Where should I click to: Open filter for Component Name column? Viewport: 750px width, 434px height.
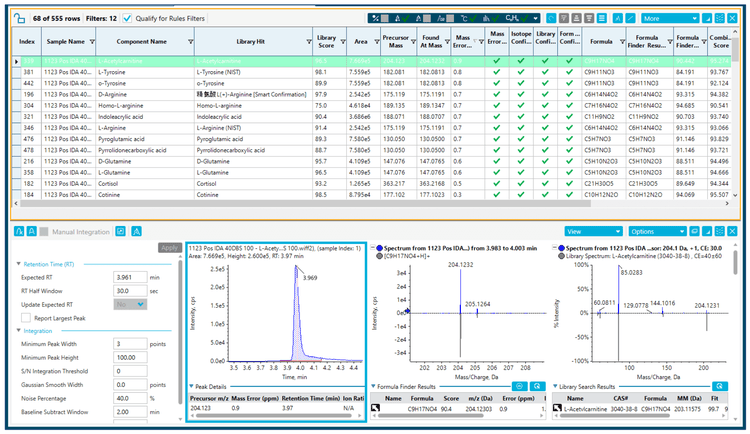click(x=191, y=42)
